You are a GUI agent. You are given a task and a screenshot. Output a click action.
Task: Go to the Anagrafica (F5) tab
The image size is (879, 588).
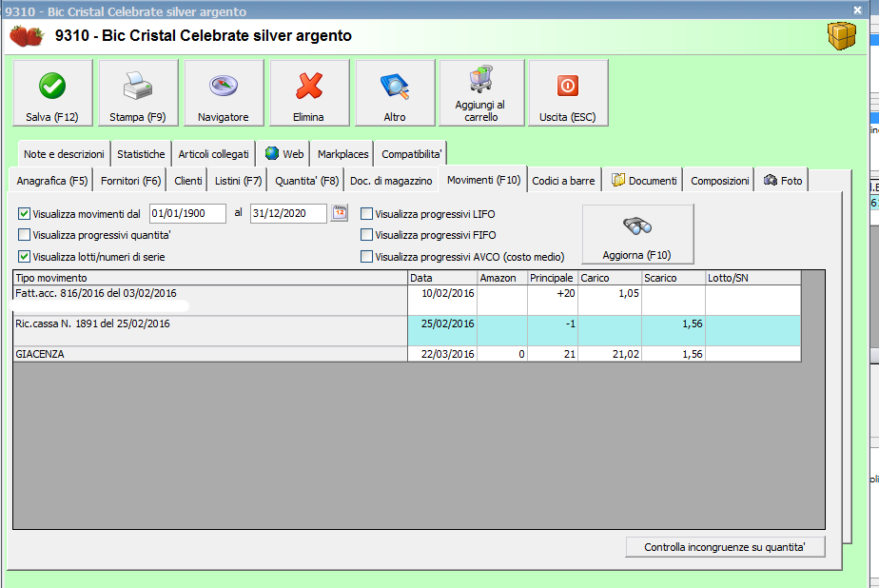point(51,181)
